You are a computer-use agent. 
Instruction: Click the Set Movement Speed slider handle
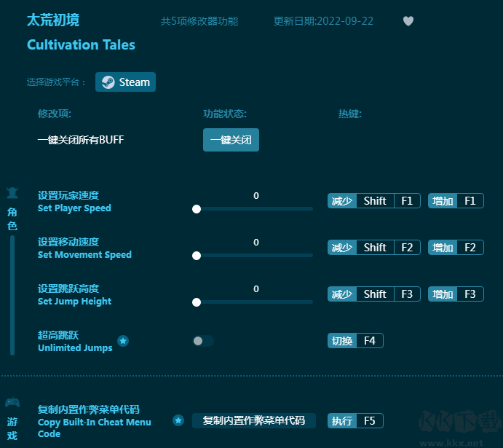tap(197, 256)
